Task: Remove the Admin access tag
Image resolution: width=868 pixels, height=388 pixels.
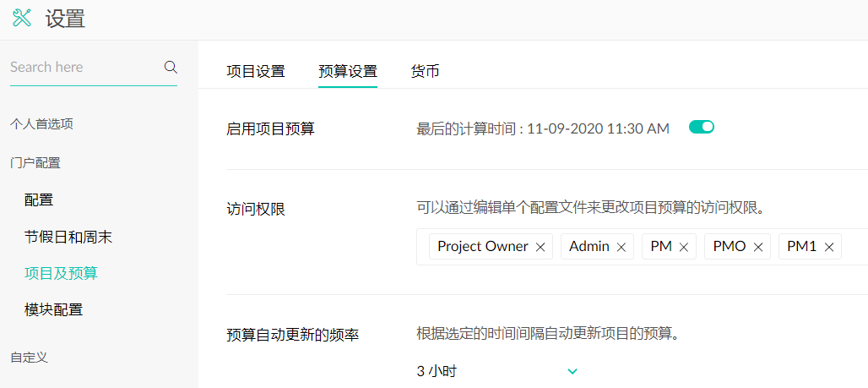Action: click(x=621, y=247)
